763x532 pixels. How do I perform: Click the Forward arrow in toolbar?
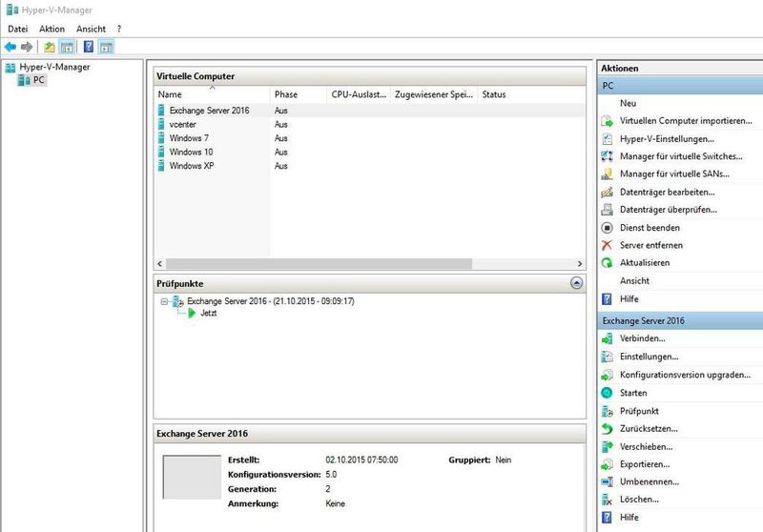point(27,47)
